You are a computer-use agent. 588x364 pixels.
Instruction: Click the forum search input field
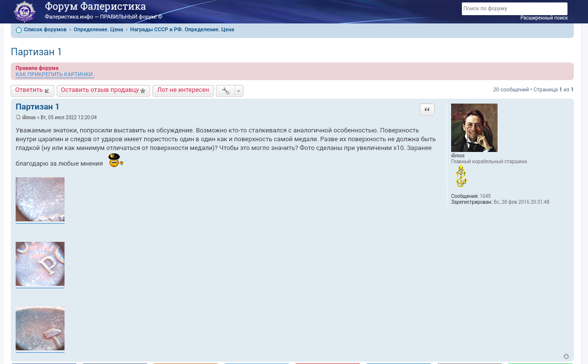pos(514,9)
